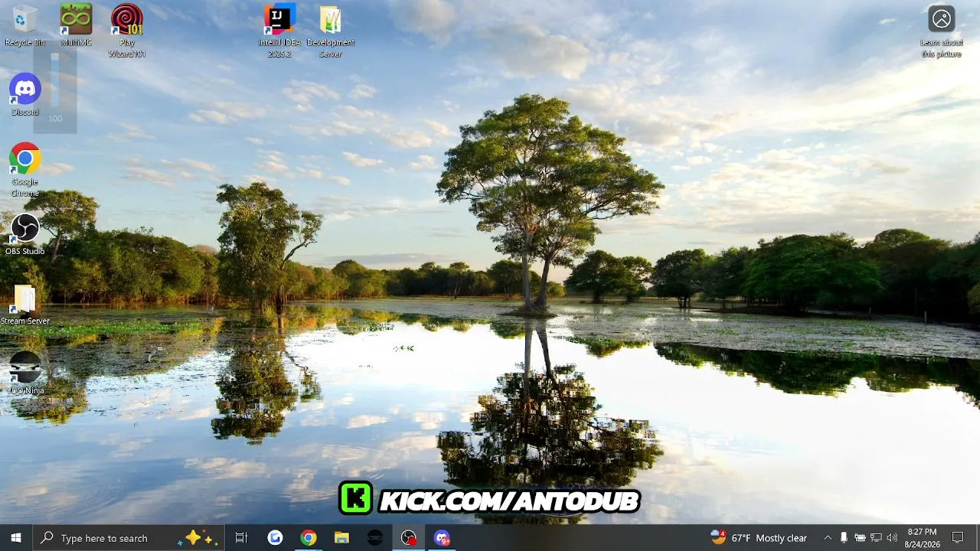Select the Recycle Bin desktop icon

(24, 26)
